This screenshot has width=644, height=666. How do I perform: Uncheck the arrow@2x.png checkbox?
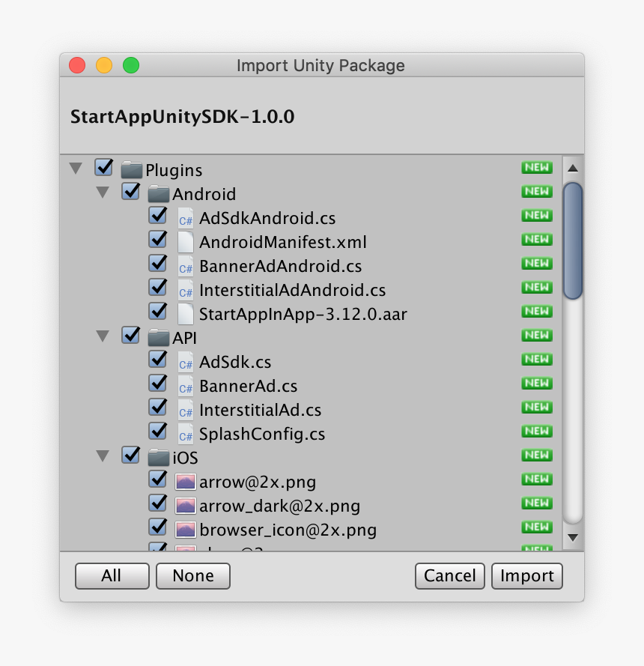click(x=157, y=479)
